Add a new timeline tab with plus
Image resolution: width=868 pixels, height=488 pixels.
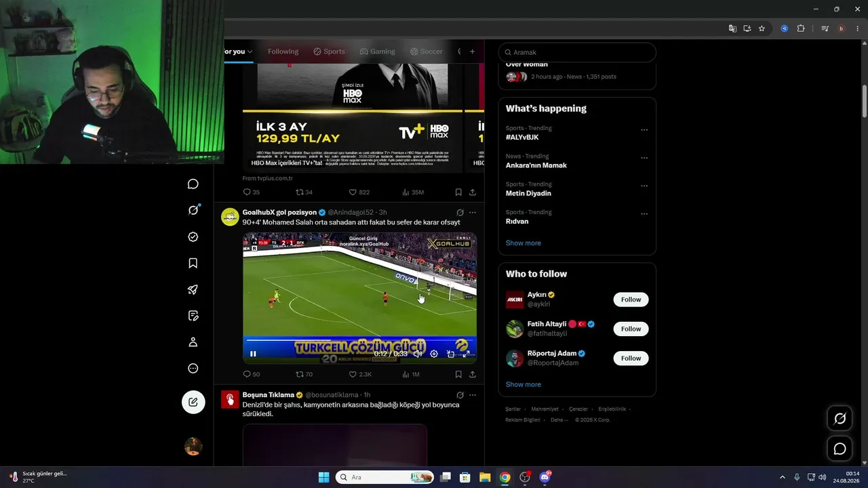coord(473,52)
